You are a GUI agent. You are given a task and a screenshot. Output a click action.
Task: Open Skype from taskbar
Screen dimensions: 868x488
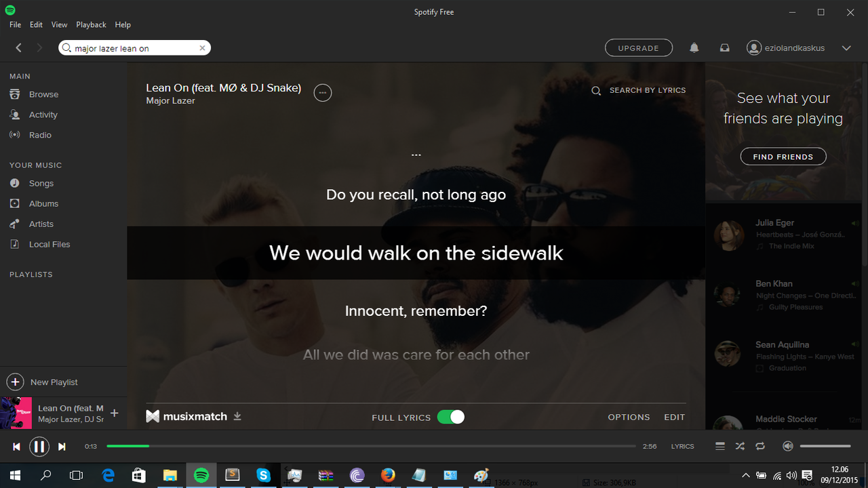tap(263, 476)
